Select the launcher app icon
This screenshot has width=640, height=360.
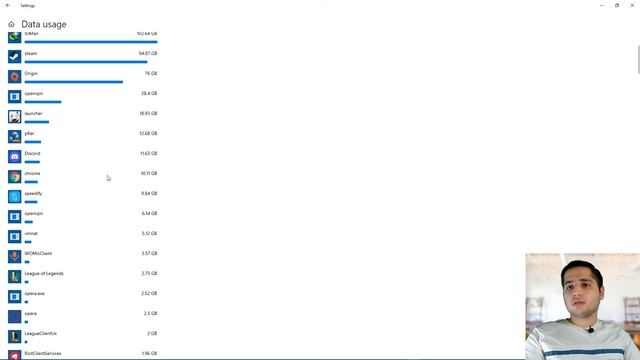14,116
